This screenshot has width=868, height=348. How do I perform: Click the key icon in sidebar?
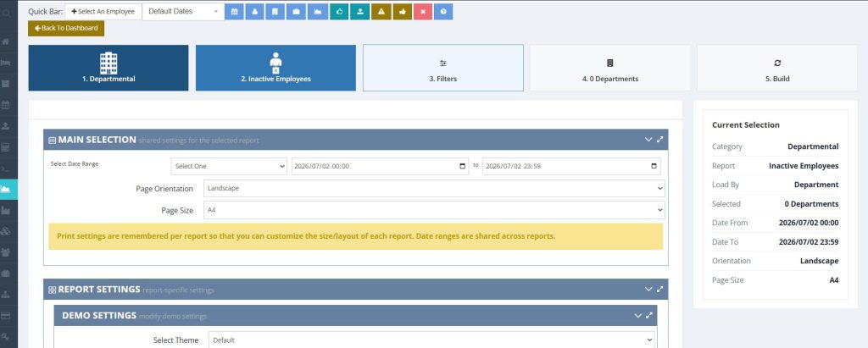point(6,336)
